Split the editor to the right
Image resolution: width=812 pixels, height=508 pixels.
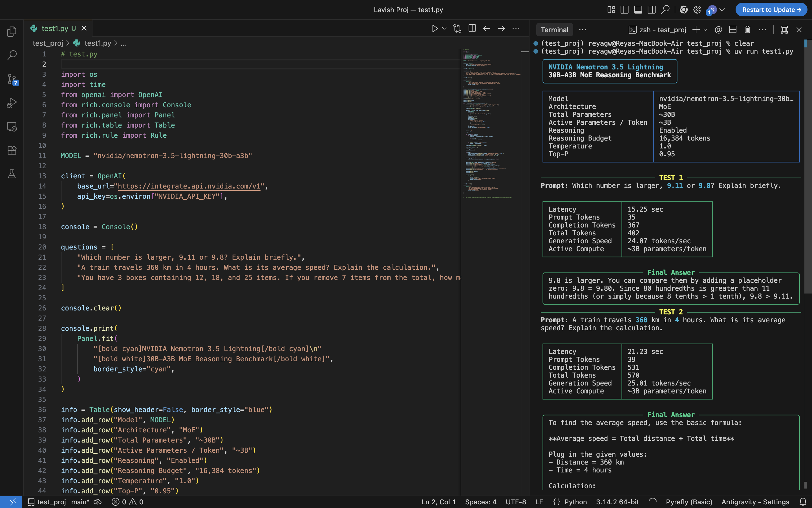click(x=472, y=29)
